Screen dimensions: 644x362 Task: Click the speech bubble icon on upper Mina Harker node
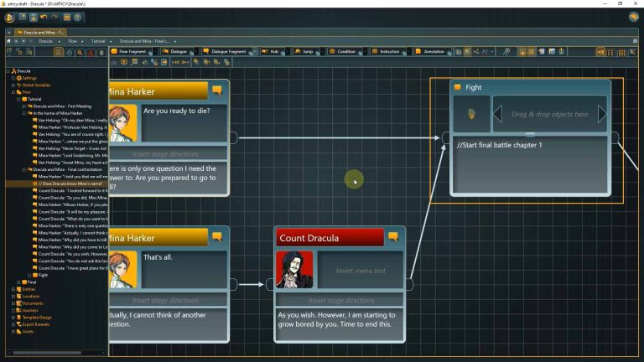click(x=217, y=90)
